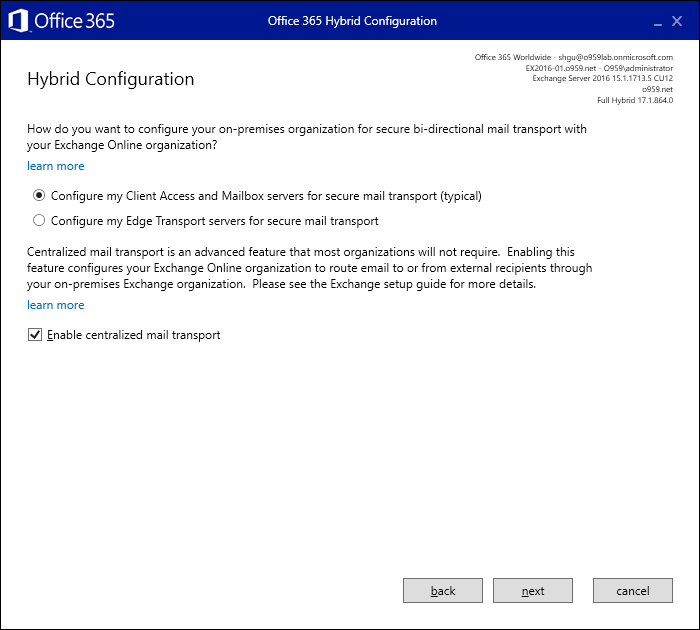Viewport: 700px width, 630px height.
Task: Click the Office 365 logo icon
Action: coord(18,21)
